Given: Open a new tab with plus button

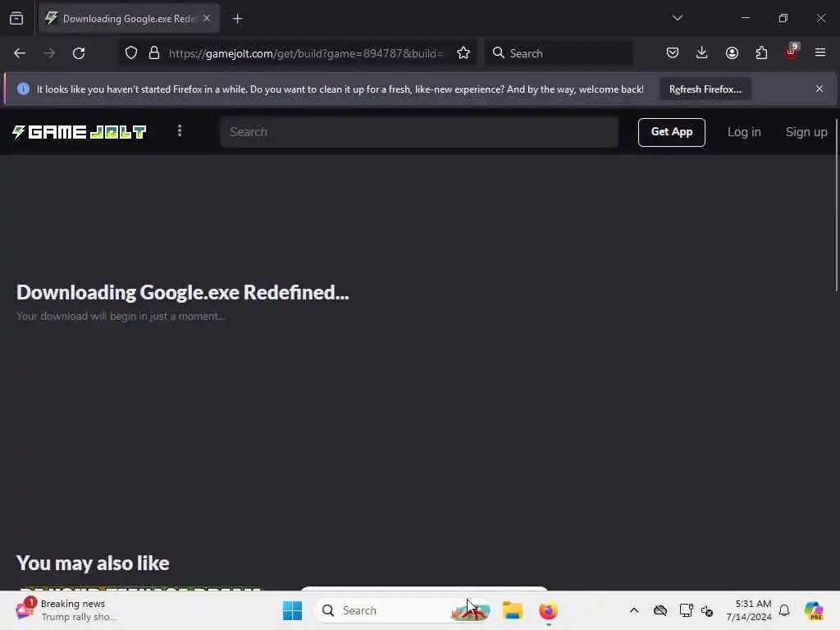Looking at the screenshot, I should tap(237, 19).
